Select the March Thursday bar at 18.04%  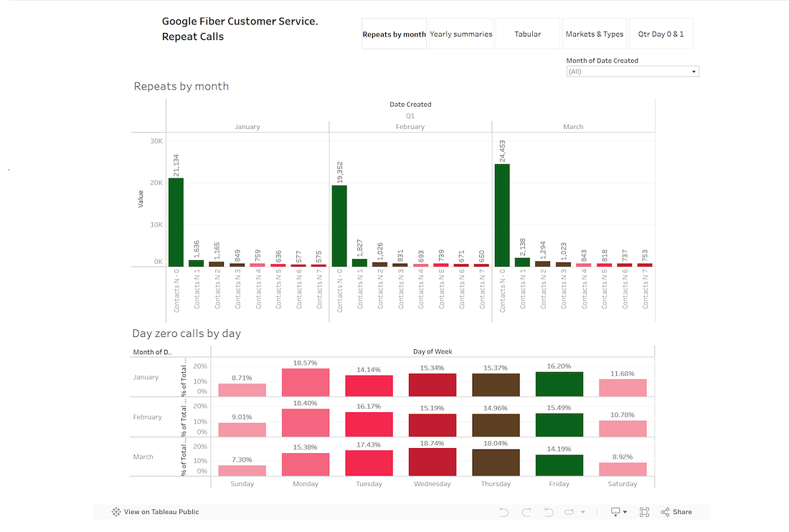tap(496, 462)
